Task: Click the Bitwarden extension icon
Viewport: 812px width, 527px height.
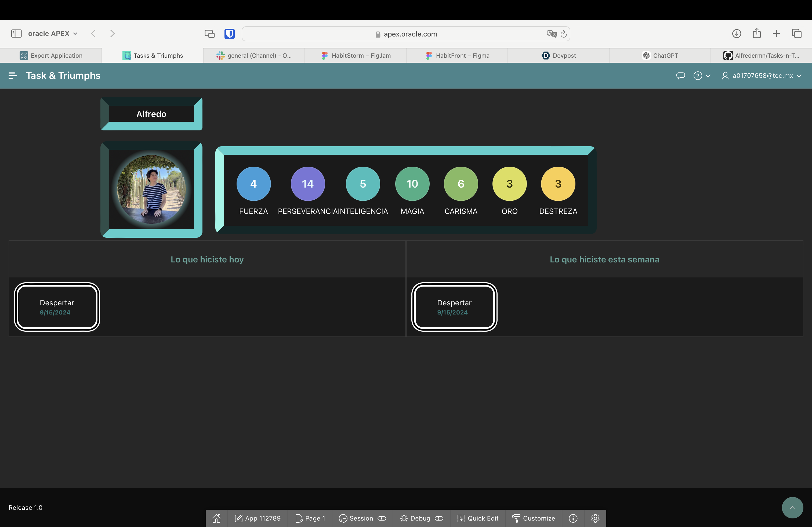Action: click(x=229, y=34)
